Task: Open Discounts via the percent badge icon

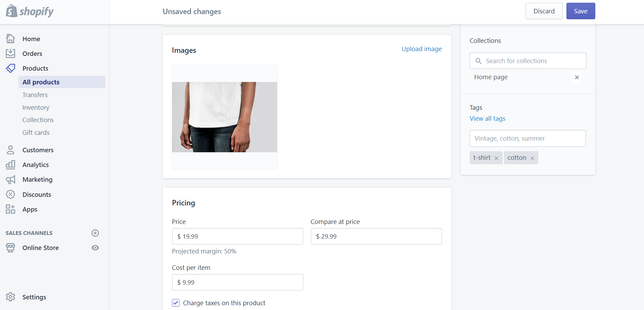Action: click(x=11, y=194)
